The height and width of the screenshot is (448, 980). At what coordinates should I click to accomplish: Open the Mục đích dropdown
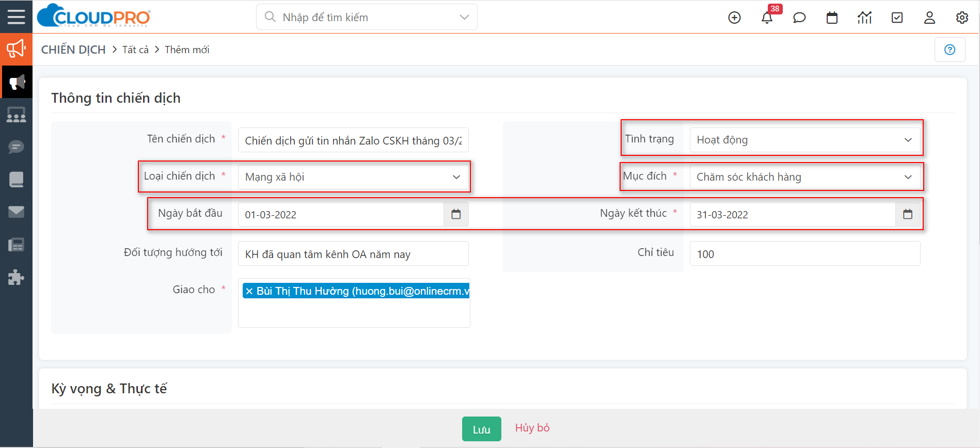point(805,177)
